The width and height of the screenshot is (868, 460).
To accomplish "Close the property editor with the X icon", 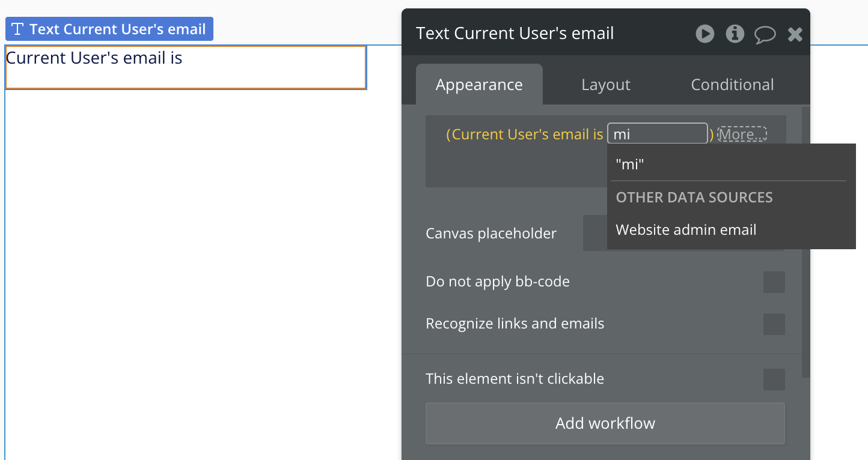I will coord(795,34).
